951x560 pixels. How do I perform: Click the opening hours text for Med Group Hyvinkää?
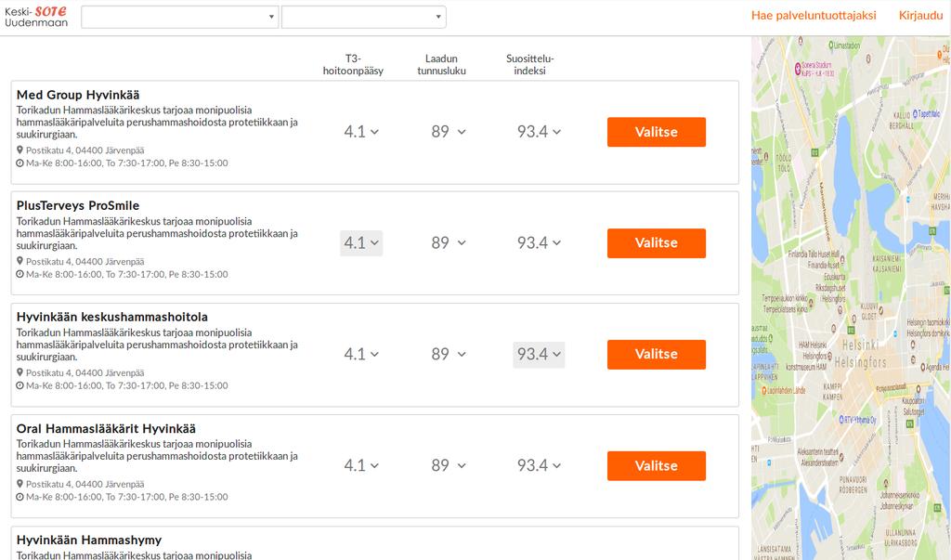tap(126, 163)
